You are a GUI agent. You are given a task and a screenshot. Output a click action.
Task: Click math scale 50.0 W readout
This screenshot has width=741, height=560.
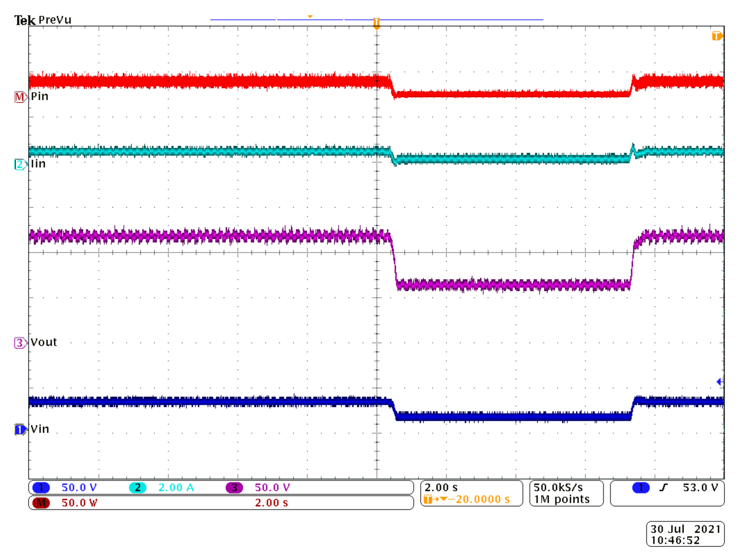(x=79, y=503)
